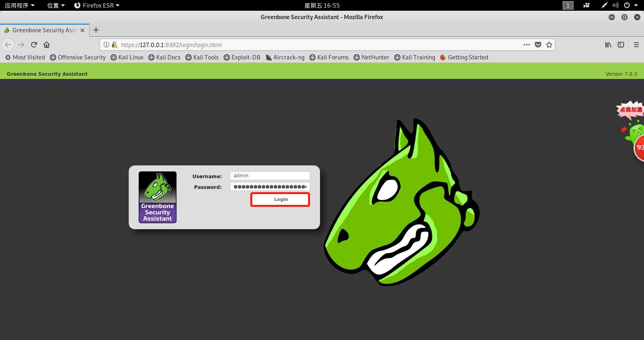Focus the Password input field
This screenshot has width=644, height=340.
click(270, 187)
